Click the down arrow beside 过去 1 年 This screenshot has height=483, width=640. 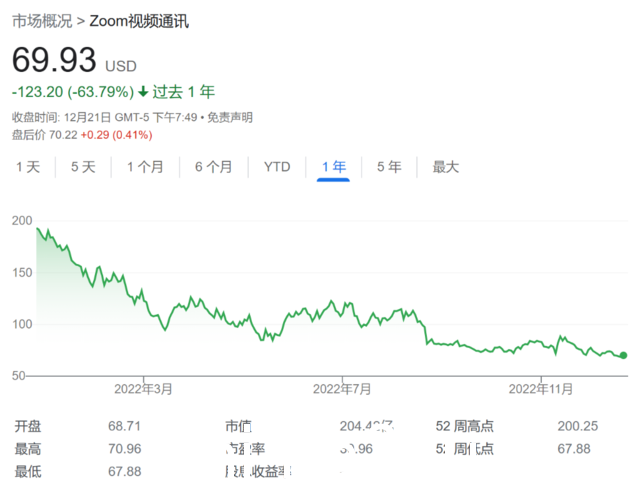click(143, 91)
